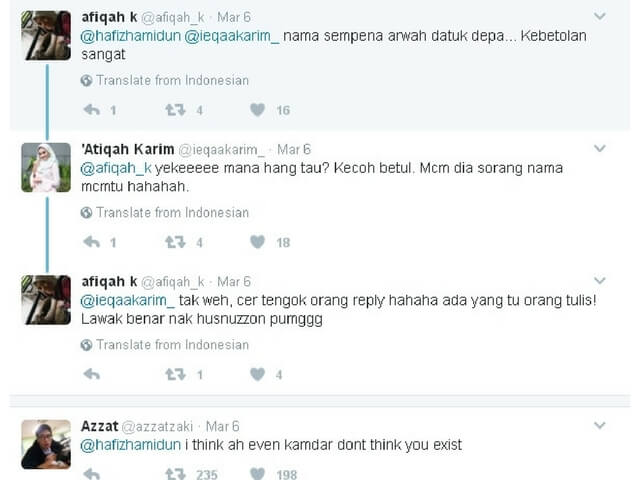This screenshot has height=480, width=640.
Task: Like afiqah k's tweet with 16 likes
Action: coord(258,110)
